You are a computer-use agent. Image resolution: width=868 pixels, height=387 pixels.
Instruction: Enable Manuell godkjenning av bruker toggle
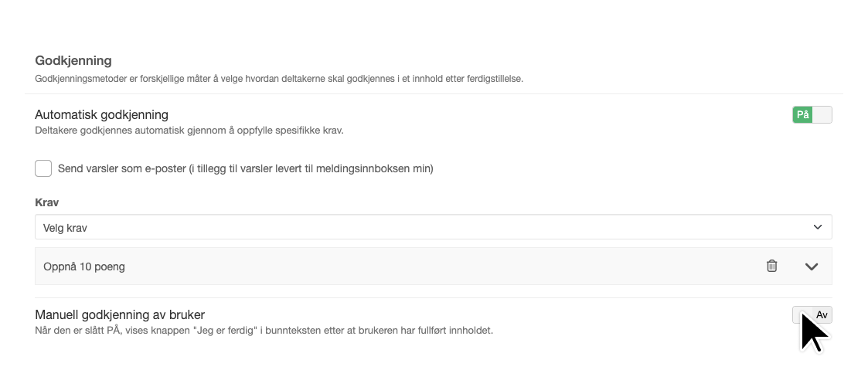[x=812, y=315]
